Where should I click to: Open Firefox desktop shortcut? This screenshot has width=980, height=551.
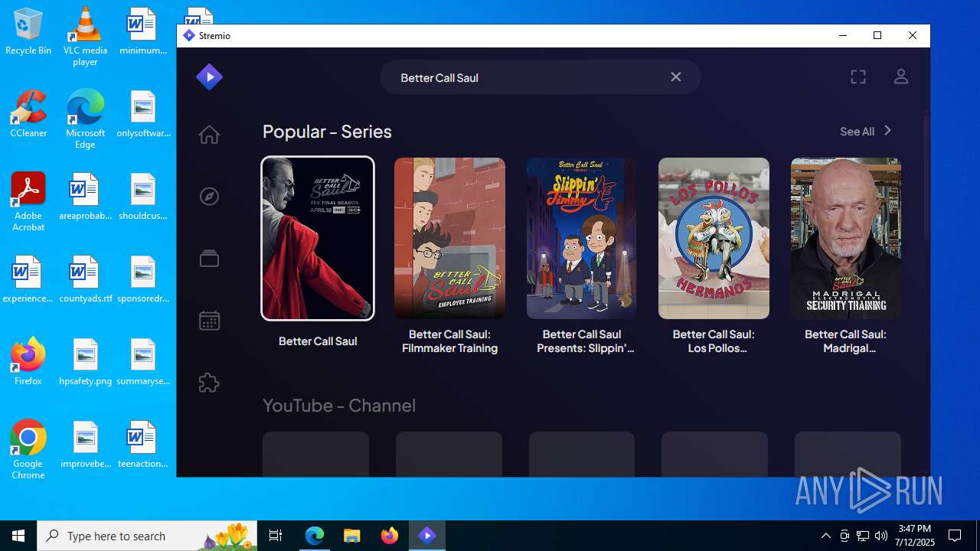[28, 362]
